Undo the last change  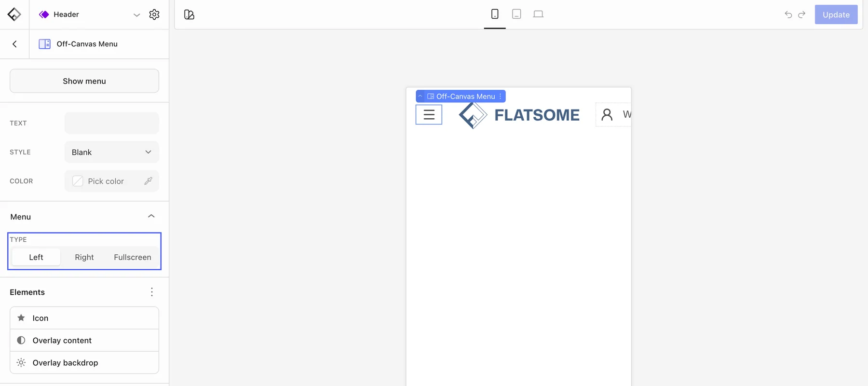click(788, 14)
